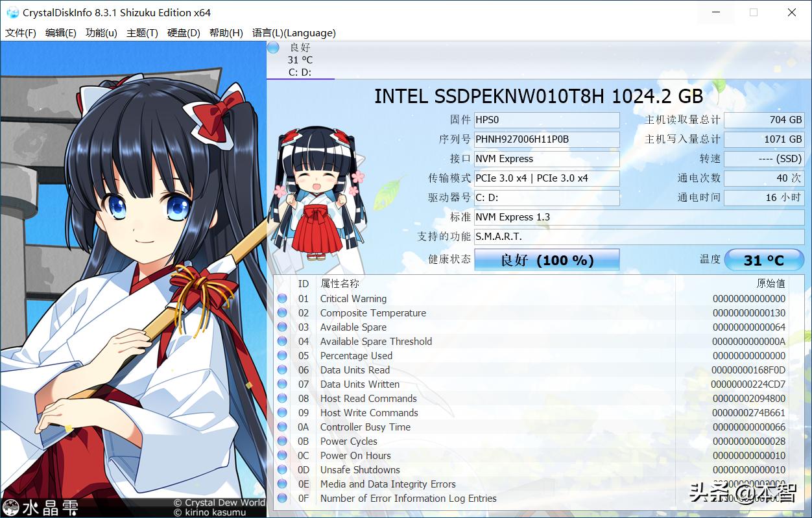Select the Controller Busy Time name
812x518 pixels.
coord(365,427)
